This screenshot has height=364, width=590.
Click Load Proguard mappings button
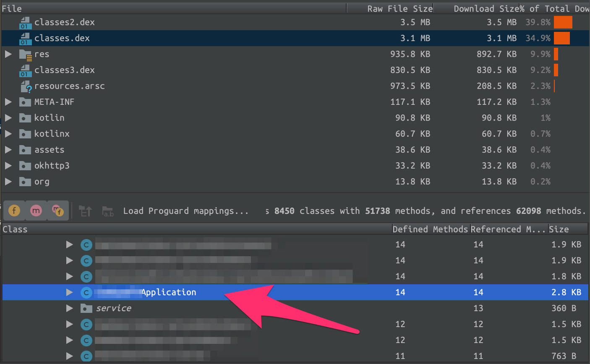pyautogui.click(x=185, y=211)
